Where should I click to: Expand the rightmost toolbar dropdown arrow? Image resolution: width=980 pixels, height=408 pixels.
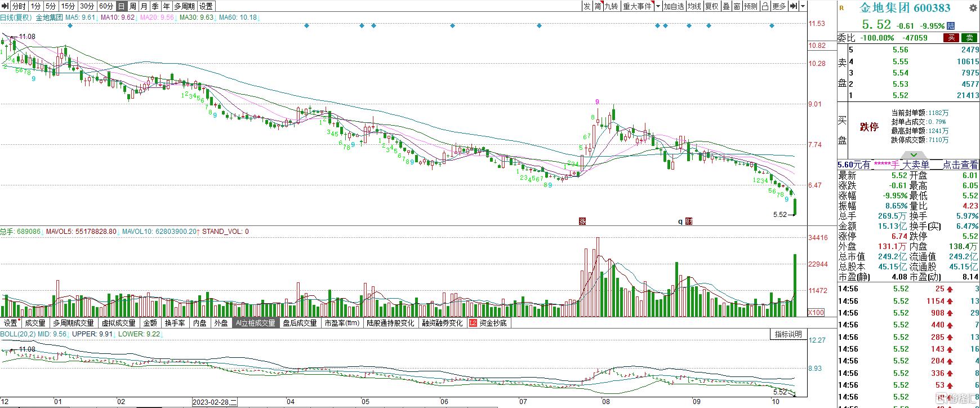pos(803,6)
